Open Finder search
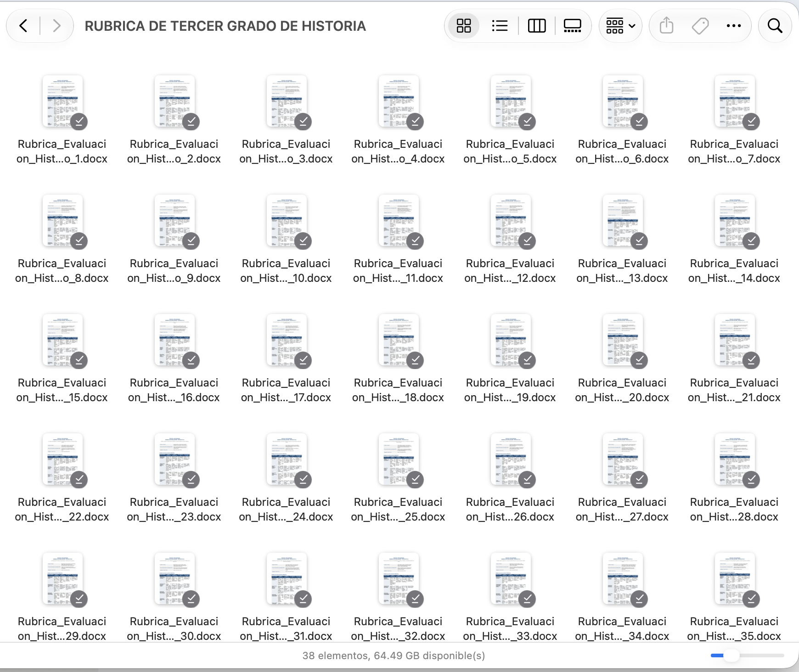 (x=775, y=26)
